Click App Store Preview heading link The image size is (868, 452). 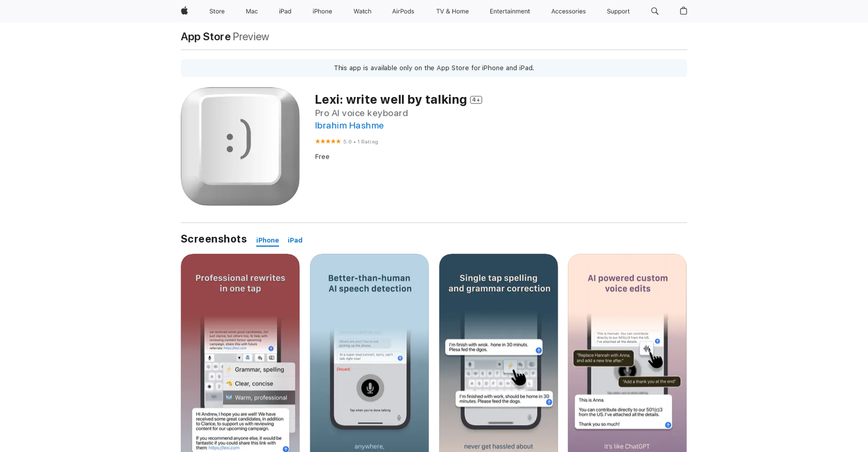pyautogui.click(x=225, y=37)
